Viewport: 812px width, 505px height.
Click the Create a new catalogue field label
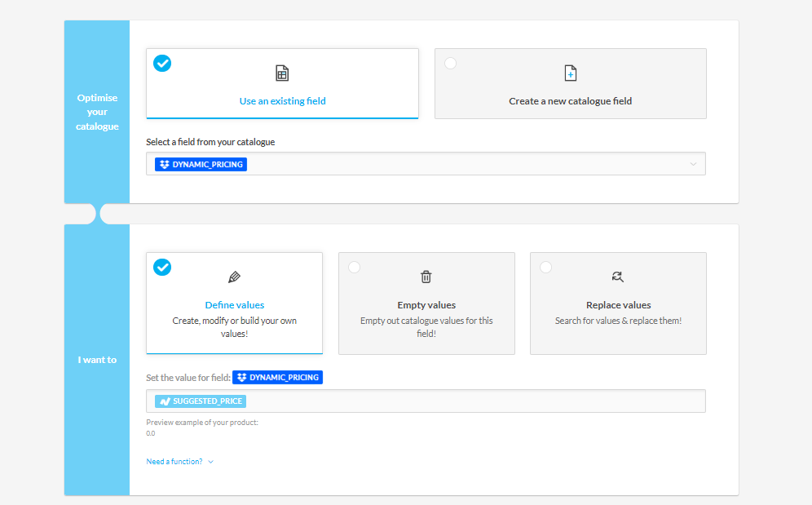(x=571, y=101)
